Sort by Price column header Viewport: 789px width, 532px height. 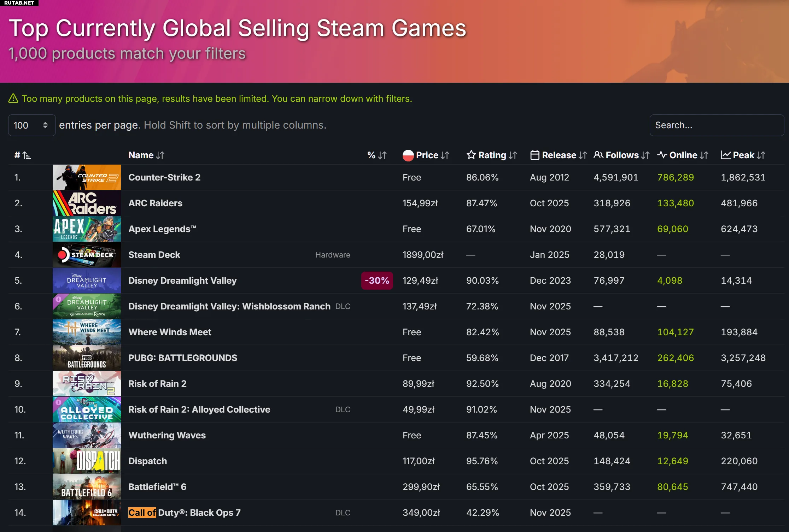(427, 155)
